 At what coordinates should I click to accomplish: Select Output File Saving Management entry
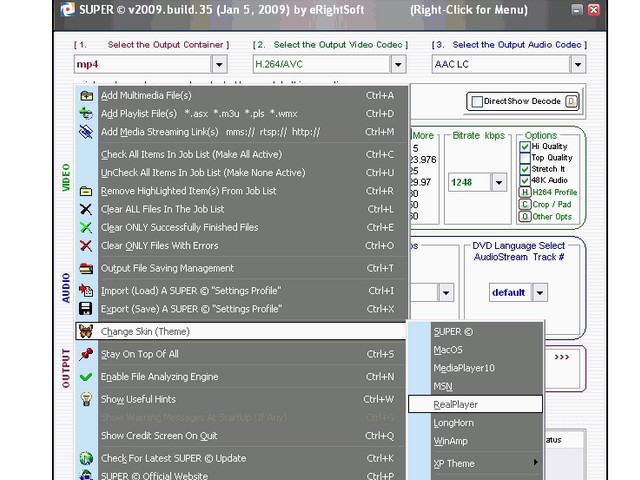click(242, 268)
